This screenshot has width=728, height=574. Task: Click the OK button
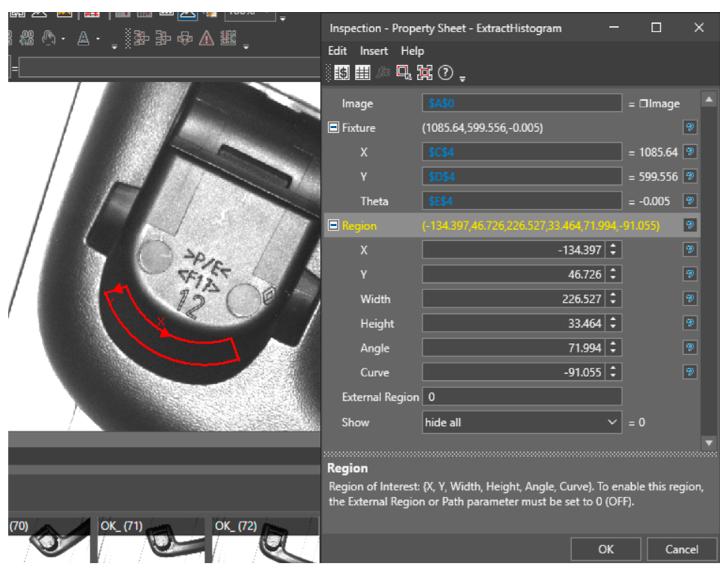(x=605, y=549)
